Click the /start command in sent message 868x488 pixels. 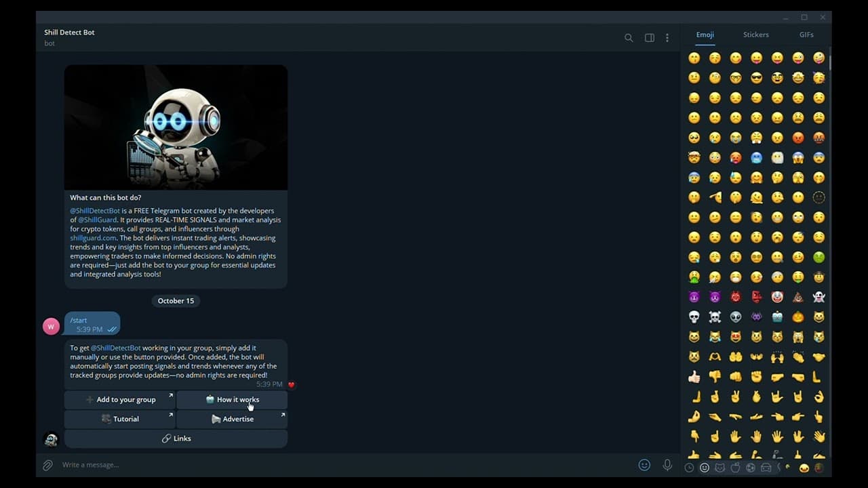point(79,320)
